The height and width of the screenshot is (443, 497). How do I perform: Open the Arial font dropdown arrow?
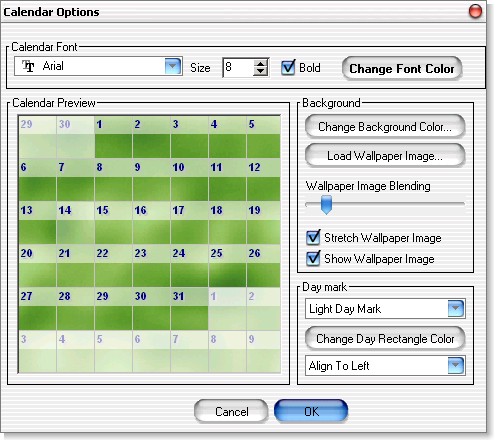[173, 66]
